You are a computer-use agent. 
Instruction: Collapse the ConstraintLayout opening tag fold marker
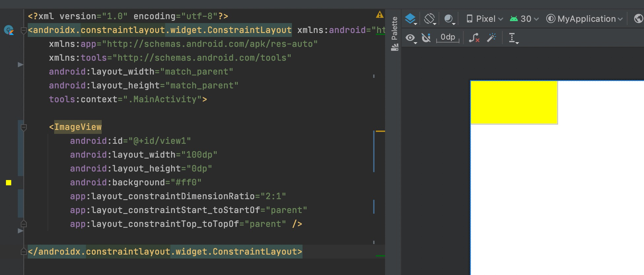(x=23, y=31)
